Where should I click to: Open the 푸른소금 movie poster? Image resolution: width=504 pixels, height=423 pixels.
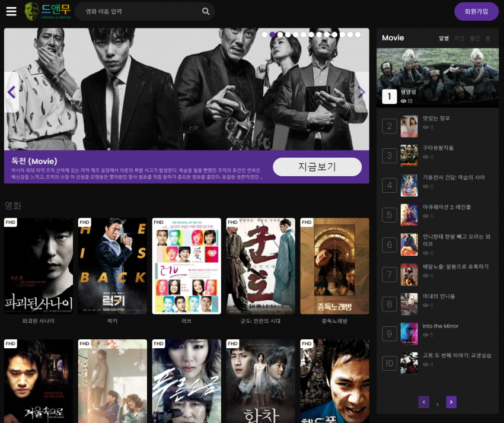[186, 381]
